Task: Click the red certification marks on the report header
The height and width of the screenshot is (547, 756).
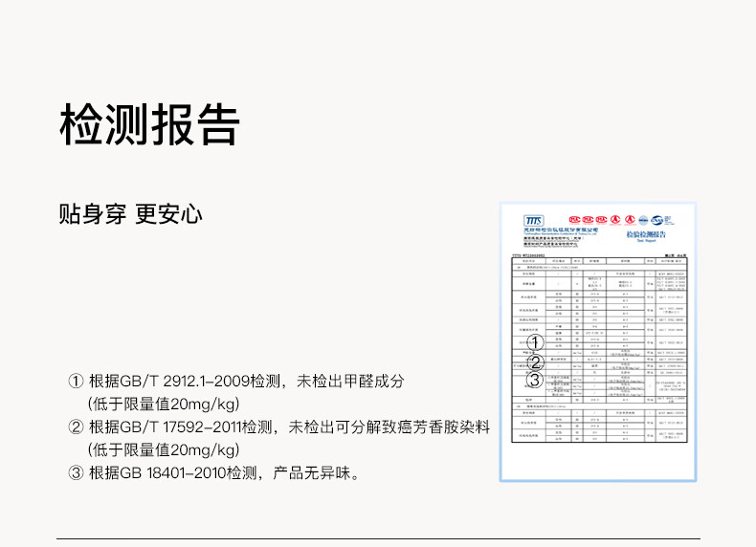Action: [602, 220]
